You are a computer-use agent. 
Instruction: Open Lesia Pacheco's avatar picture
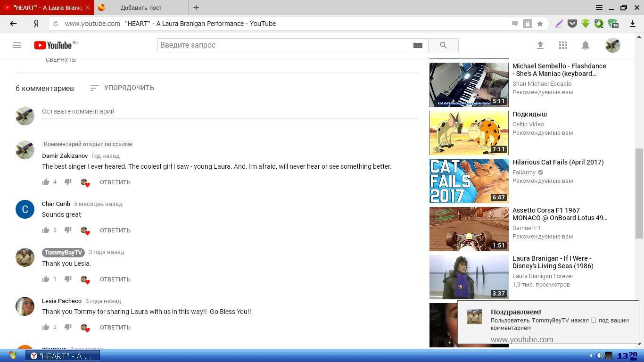click(x=25, y=306)
